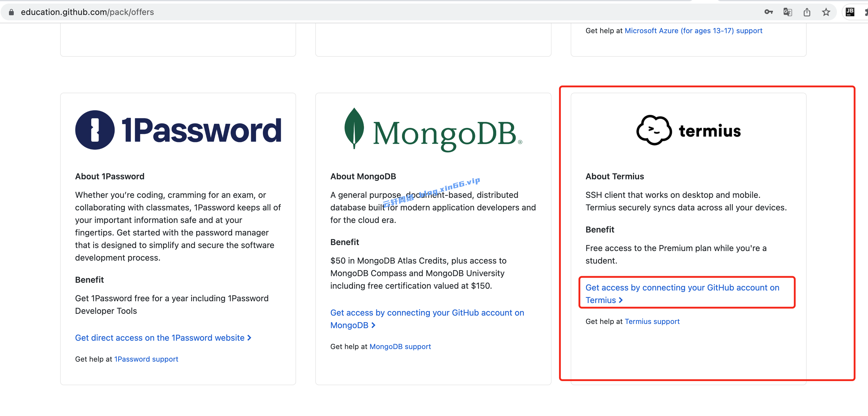Screen dimensions: 868x416
Task: Open the JetBrains extension icon
Action: [850, 12]
